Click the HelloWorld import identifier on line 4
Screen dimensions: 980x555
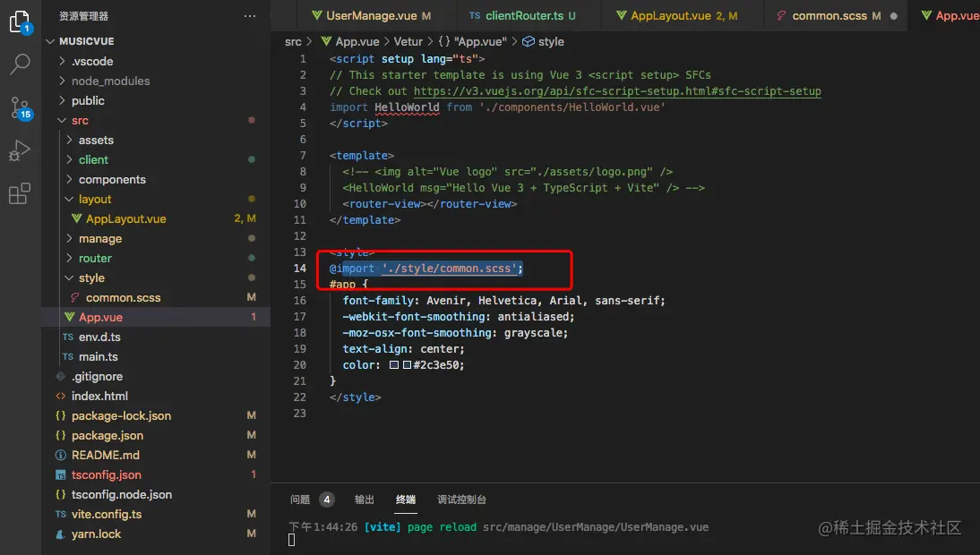[x=407, y=107]
